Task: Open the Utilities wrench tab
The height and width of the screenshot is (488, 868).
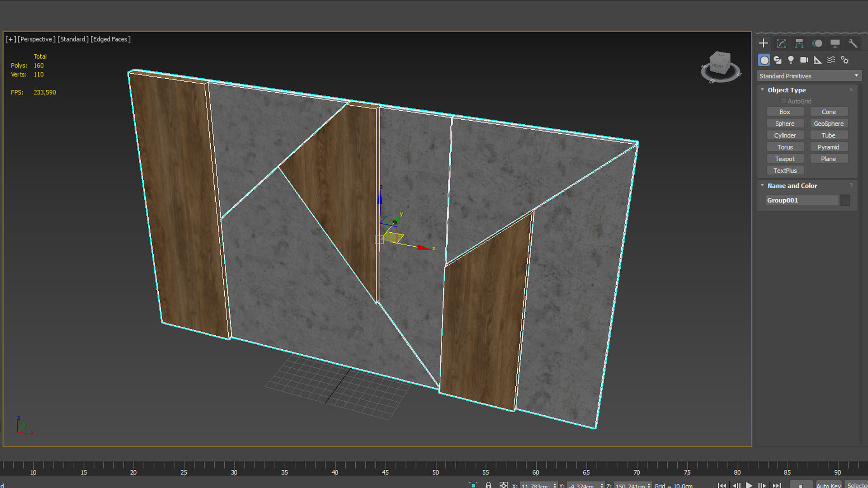Action: pos(853,43)
